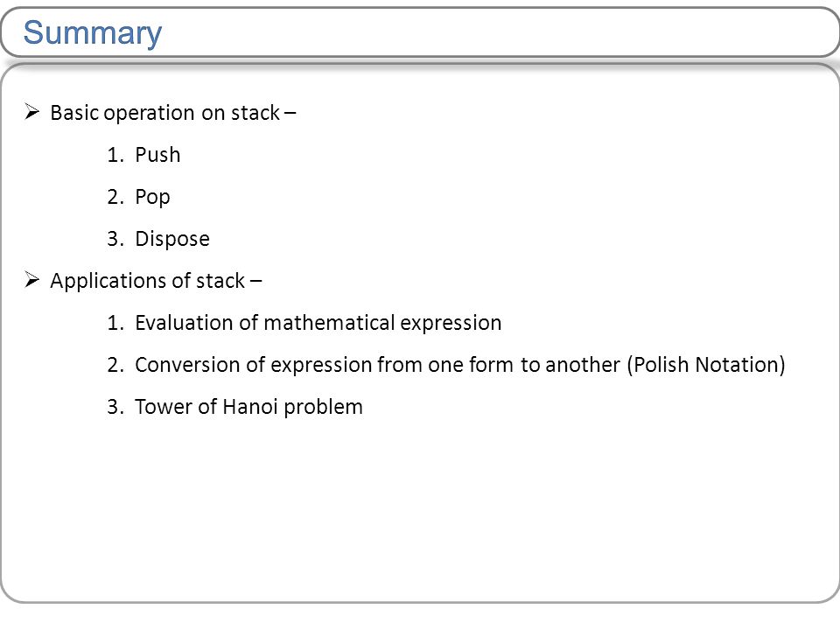The width and height of the screenshot is (840, 630).
Task: Click number 1 before Evaluation
Action: pyautogui.click(x=115, y=323)
